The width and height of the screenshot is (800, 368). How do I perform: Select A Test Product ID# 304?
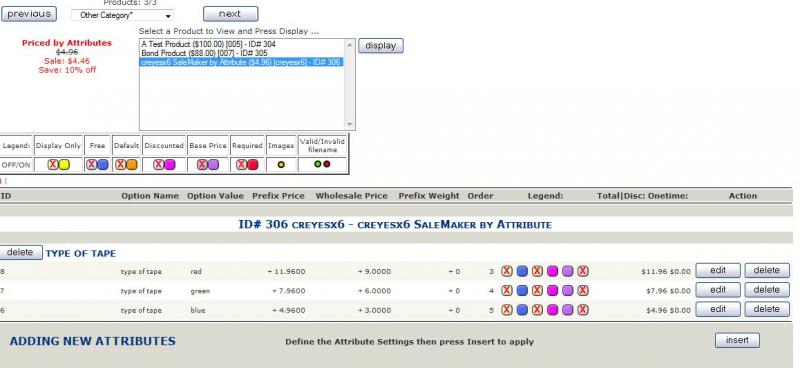pos(208,44)
